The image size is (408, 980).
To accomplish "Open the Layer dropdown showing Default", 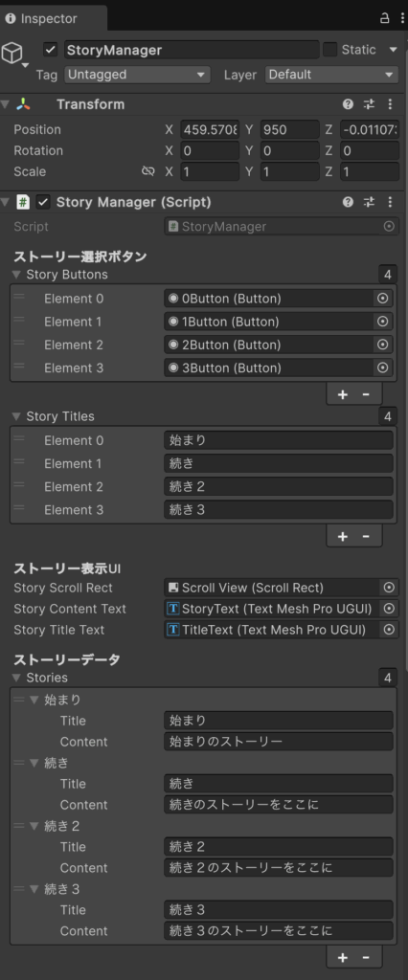I will pos(331,75).
